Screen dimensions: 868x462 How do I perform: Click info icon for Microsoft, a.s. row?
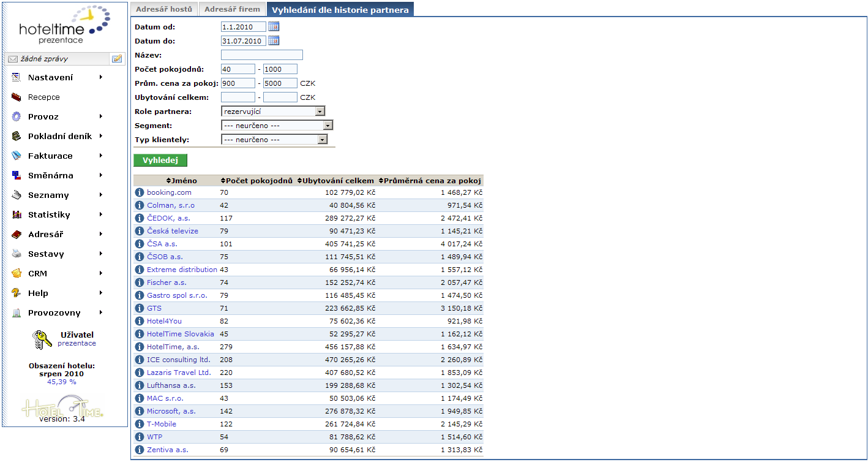[140, 411]
